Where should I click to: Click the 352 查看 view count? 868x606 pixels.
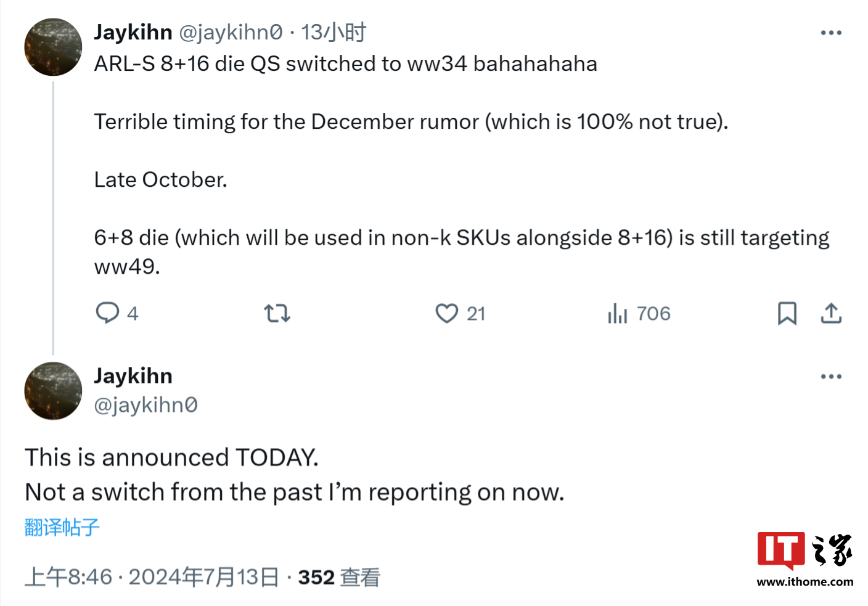[339, 577]
